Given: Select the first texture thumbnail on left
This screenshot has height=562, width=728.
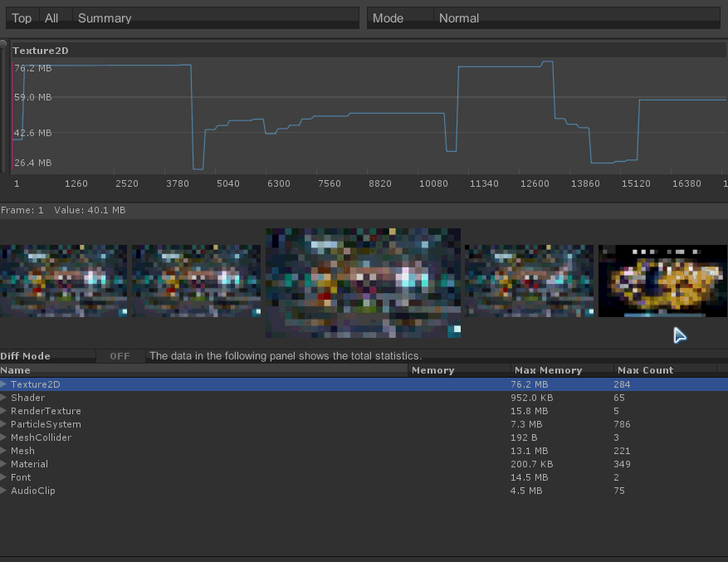Looking at the screenshot, I should tap(64, 281).
